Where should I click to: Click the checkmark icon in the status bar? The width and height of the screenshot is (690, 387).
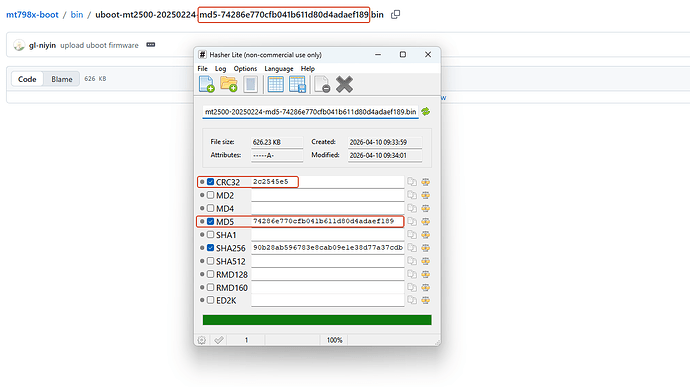point(219,340)
